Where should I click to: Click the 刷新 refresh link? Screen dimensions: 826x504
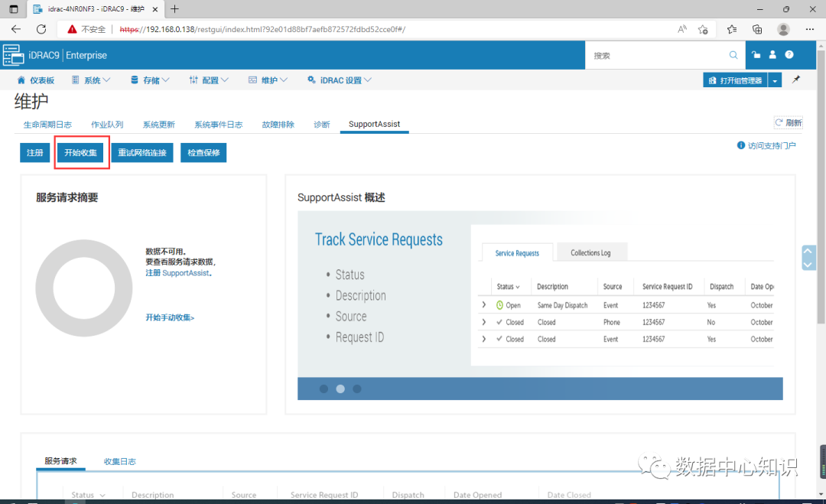(788, 122)
